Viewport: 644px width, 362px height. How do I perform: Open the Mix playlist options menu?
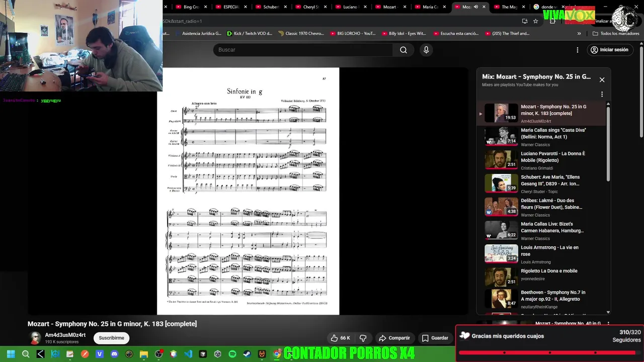click(x=602, y=94)
